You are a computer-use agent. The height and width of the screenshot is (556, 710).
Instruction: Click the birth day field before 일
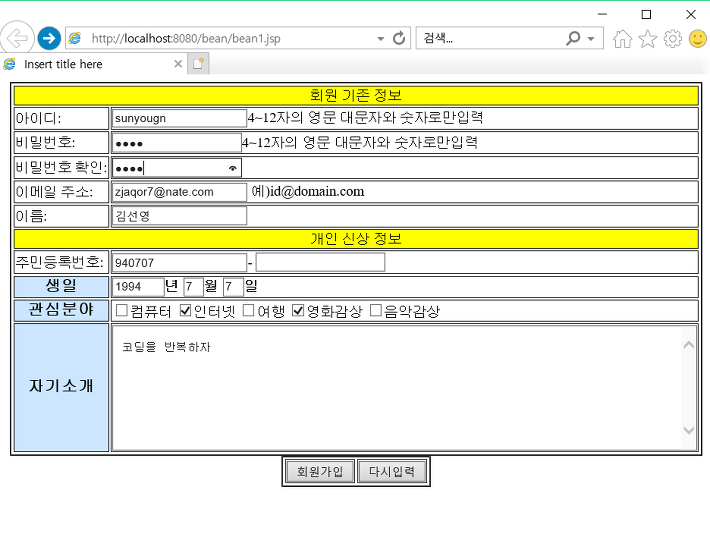pyautogui.click(x=233, y=287)
